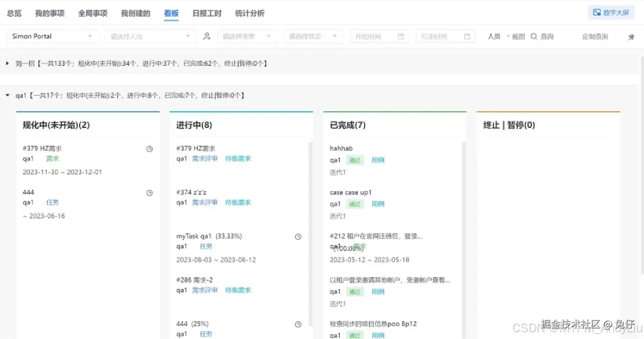Select the 看板 tab
Image resolution: width=644 pixels, height=339 pixels.
(171, 13)
